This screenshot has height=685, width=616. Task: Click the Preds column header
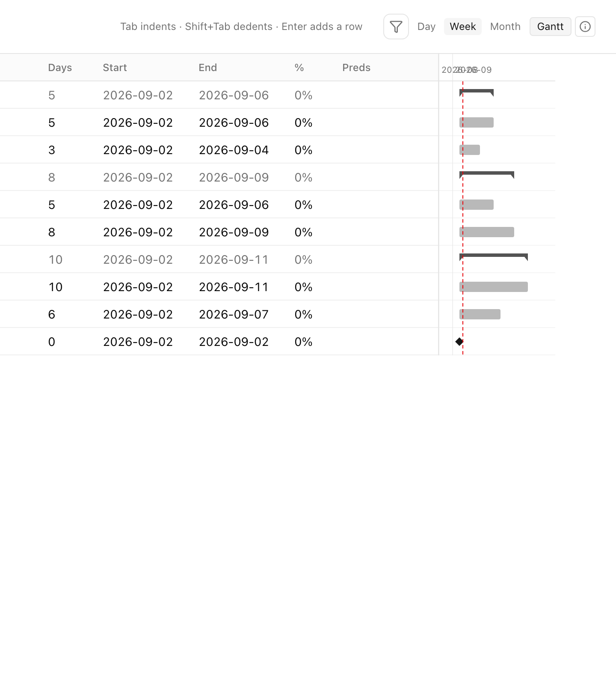(356, 68)
